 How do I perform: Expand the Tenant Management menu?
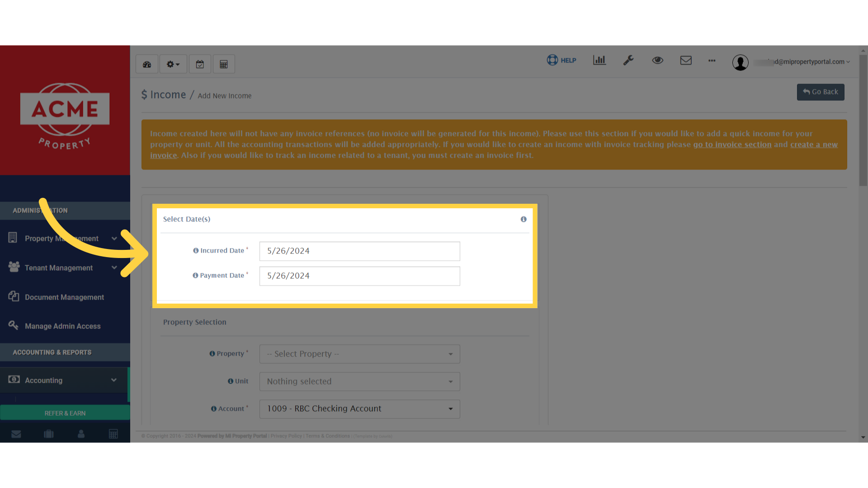[65, 267]
